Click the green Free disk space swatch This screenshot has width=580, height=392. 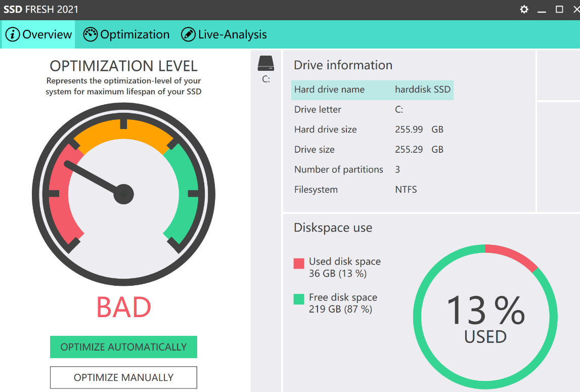tap(298, 298)
